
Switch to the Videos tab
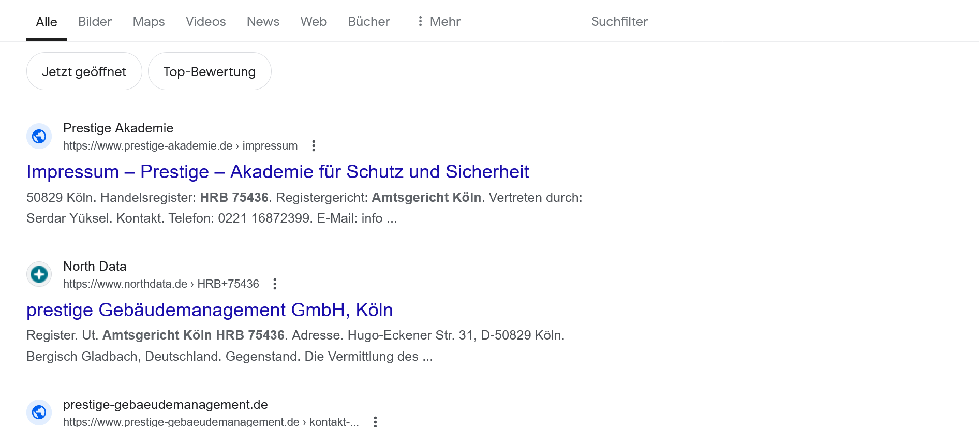205,22
